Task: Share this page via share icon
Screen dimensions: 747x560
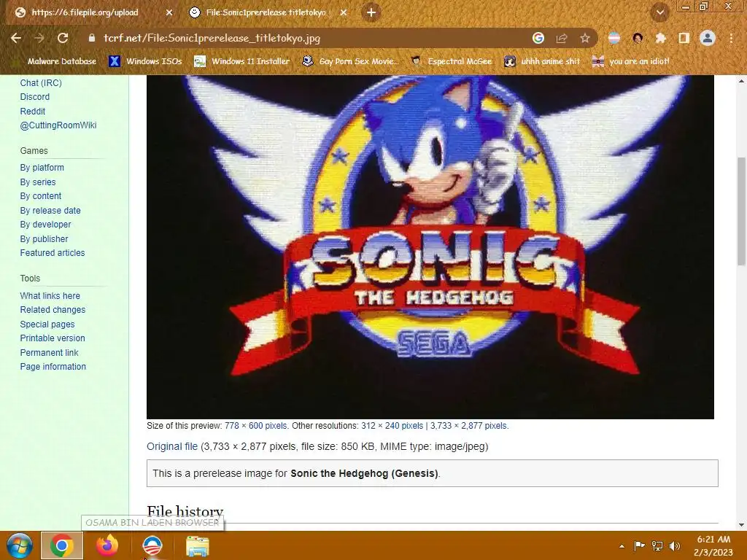Action: [562, 38]
